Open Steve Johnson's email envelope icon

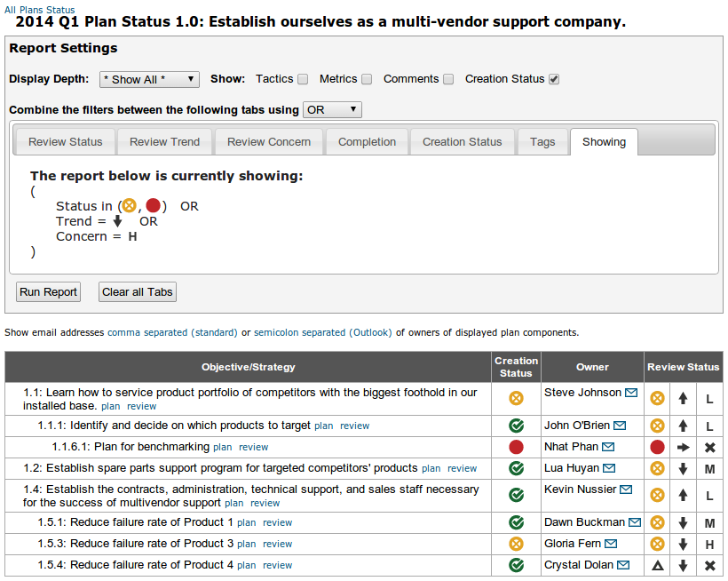pyautogui.click(x=633, y=392)
